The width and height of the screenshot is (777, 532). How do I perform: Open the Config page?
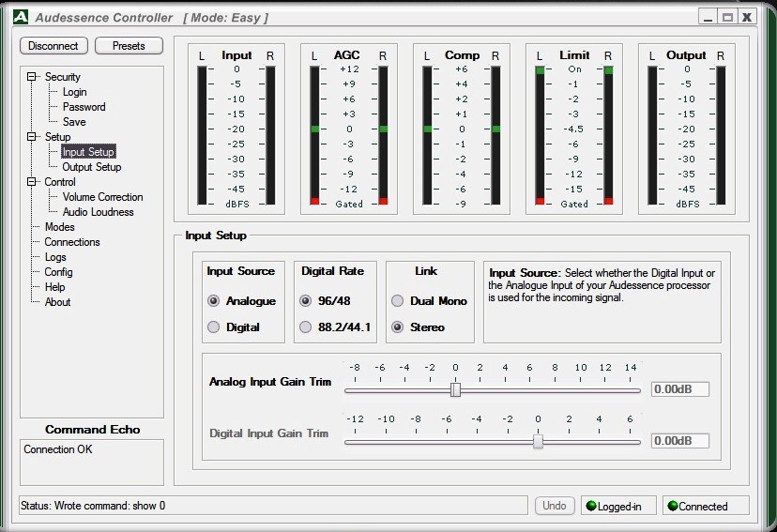click(x=58, y=272)
